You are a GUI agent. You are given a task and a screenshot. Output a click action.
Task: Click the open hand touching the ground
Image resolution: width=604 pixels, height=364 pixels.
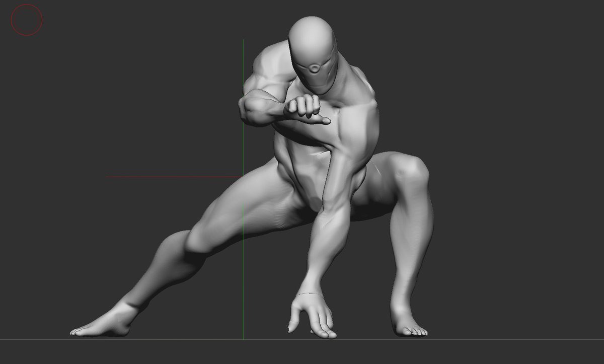point(313,316)
